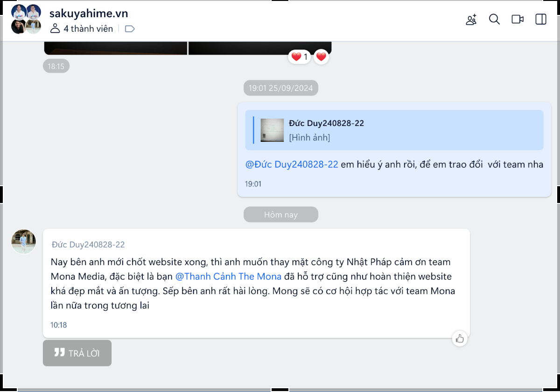Viewport: 560px width, 392px height.
Task: Click the heart reaction with count 1
Action: [300, 57]
